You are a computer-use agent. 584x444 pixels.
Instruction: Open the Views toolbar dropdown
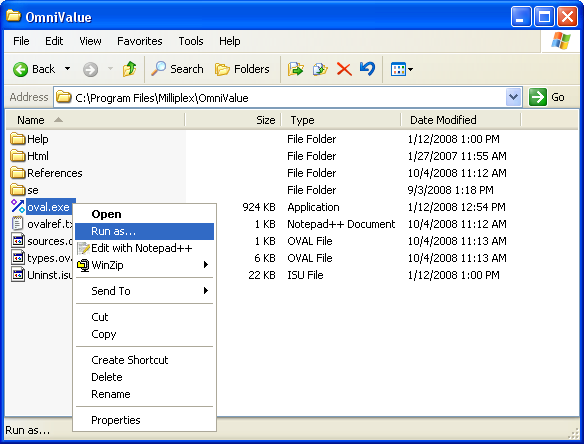[x=402, y=69]
